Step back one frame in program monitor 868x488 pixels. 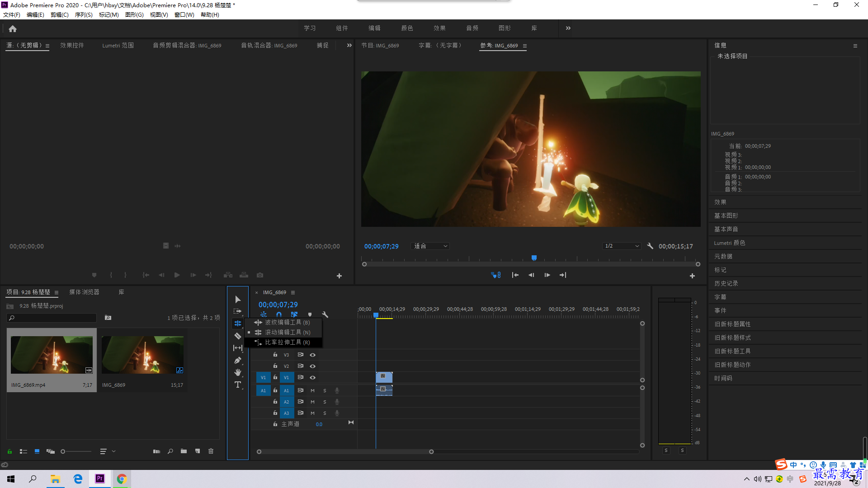coord(531,275)
